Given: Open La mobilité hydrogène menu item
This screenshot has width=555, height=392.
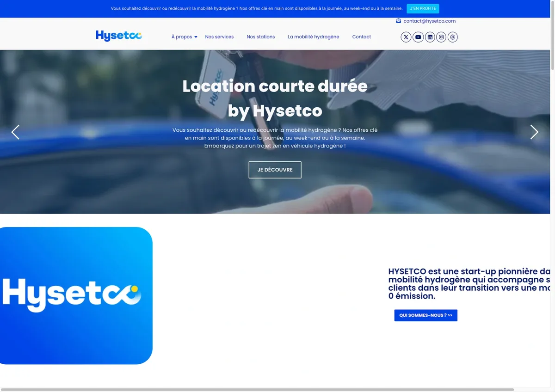Looking at the screenshot, I should point(314,37).
